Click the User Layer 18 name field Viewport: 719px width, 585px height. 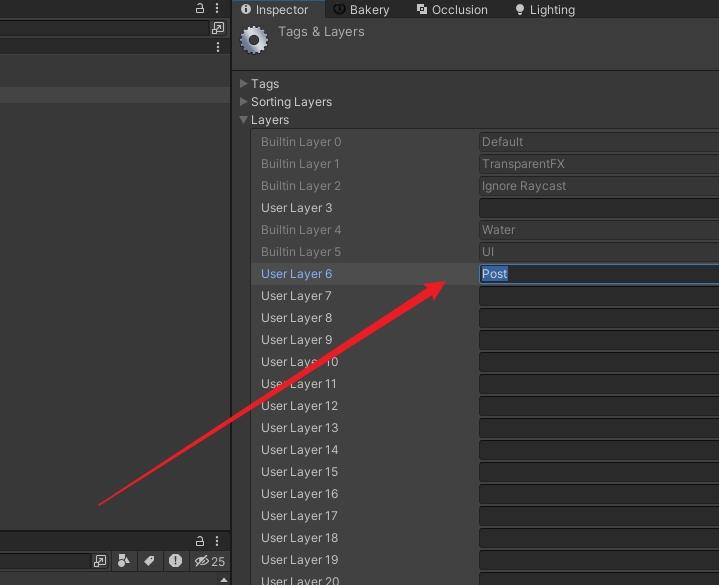599,538
